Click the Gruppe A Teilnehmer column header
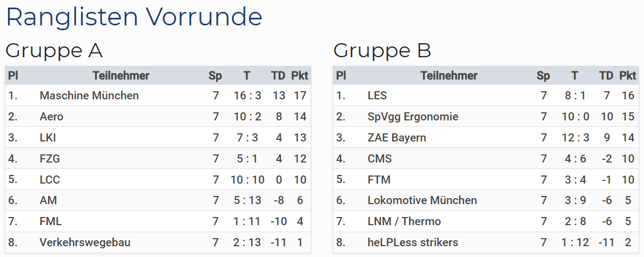The image size is (644, 257). coord(121,76)
